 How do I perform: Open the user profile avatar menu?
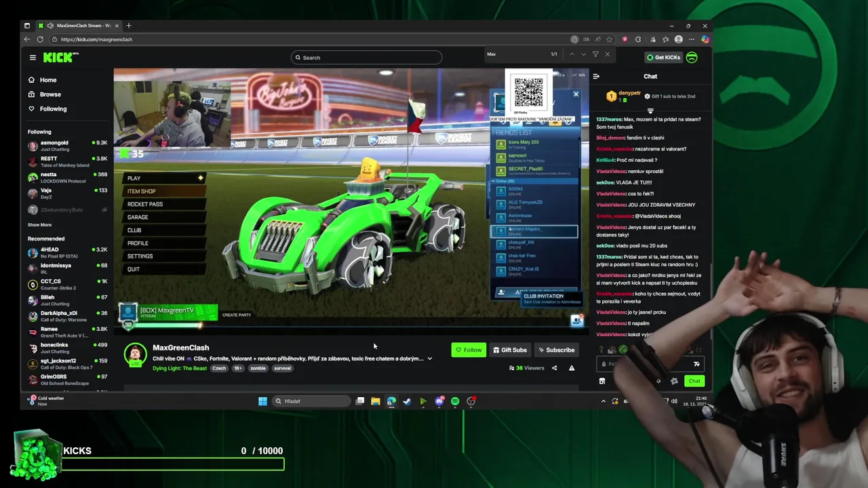[692, 58]
